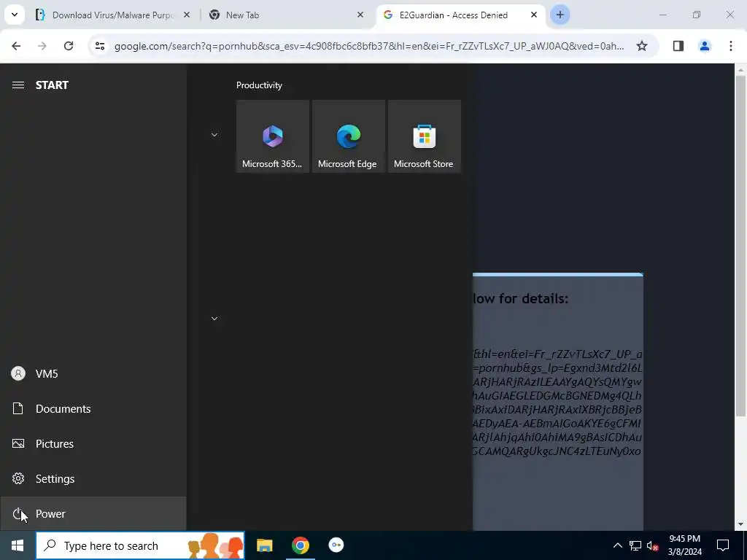The image size is (747, 560).
Task: Open a new Chrome tab
Action: coord(560,15)
